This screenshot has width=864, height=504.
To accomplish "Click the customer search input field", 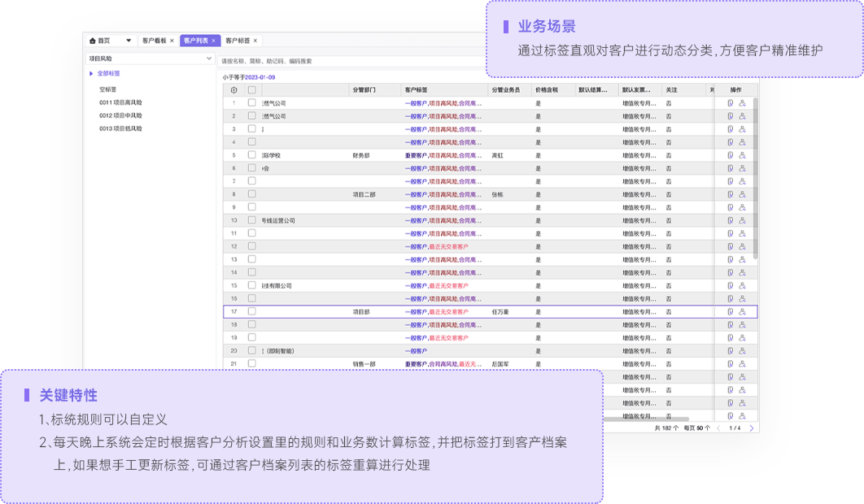I will [x=350, y=61].
